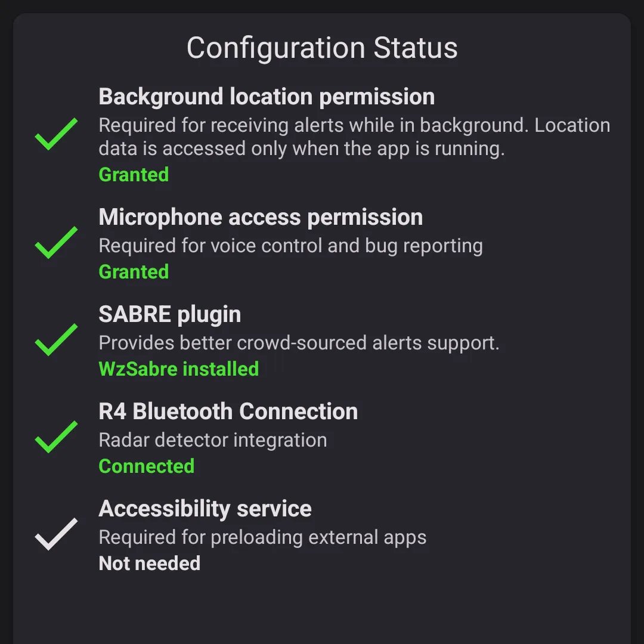Tap Granted status under Background location
This screenshot has height=644, width=644.
pos(134,175)
